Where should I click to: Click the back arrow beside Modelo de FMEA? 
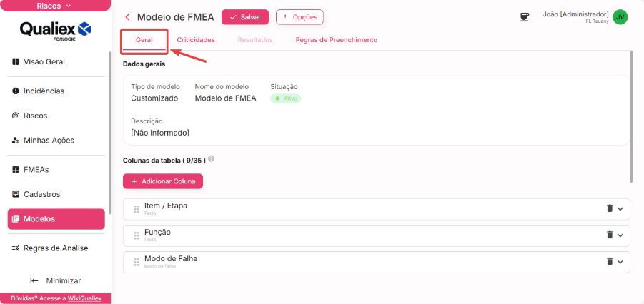(128, 17)
